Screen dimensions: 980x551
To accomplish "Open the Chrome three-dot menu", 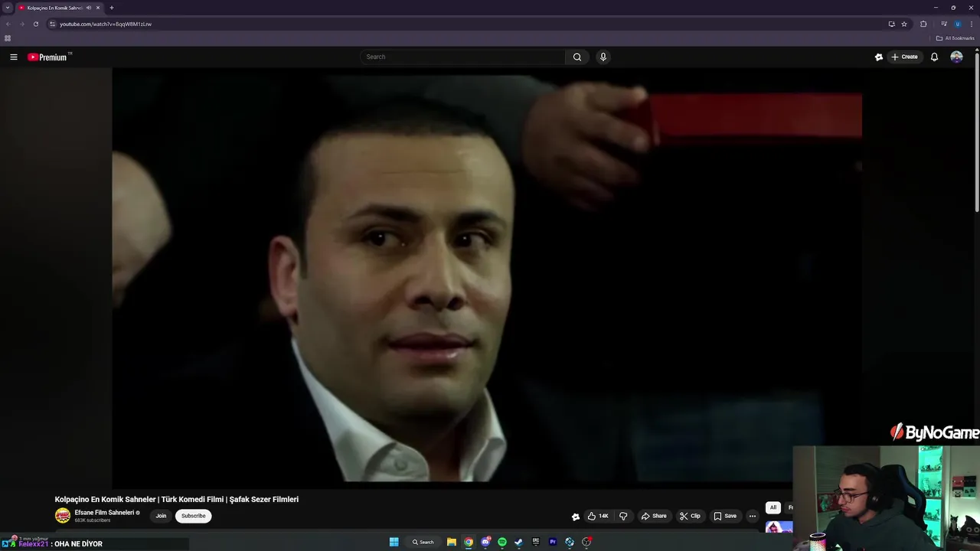I will 972,24.
